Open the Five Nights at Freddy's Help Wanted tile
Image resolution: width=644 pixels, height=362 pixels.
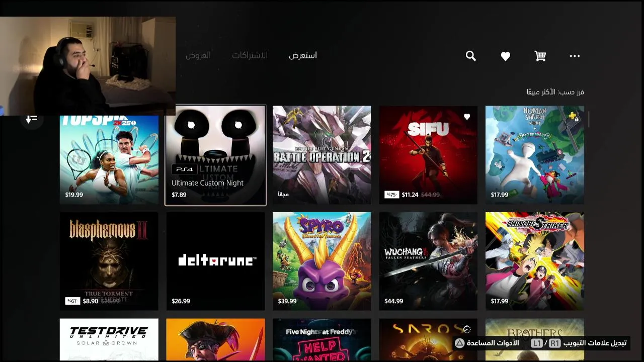322,339
